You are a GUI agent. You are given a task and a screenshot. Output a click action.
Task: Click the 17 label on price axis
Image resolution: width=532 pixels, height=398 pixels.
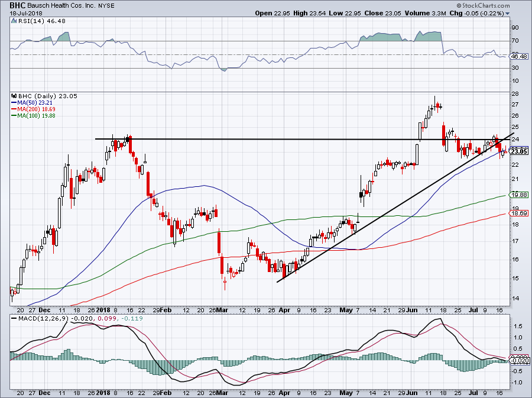pos(515,241)
